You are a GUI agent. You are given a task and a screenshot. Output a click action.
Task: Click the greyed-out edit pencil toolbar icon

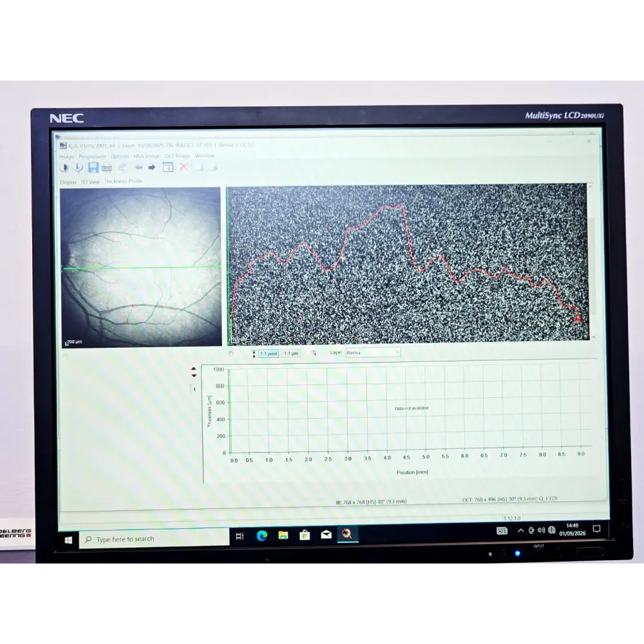pyautogui.click(x=122, y=167)
